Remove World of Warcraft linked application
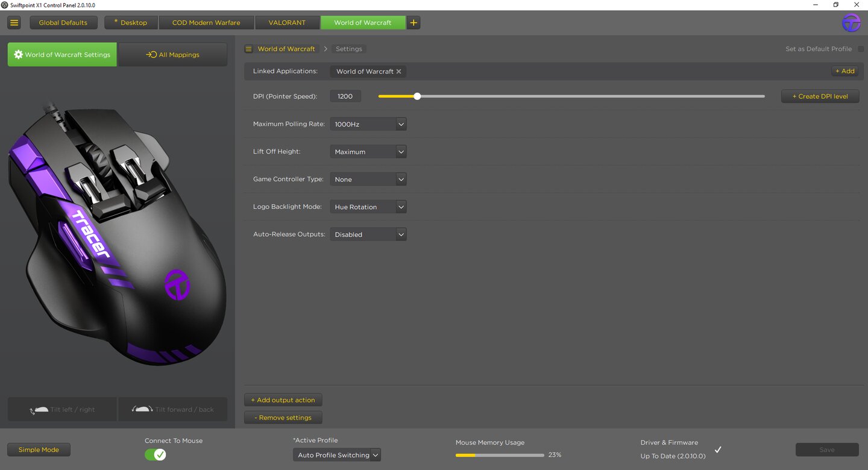Screen dimensions: 868x470 (398, 72)
